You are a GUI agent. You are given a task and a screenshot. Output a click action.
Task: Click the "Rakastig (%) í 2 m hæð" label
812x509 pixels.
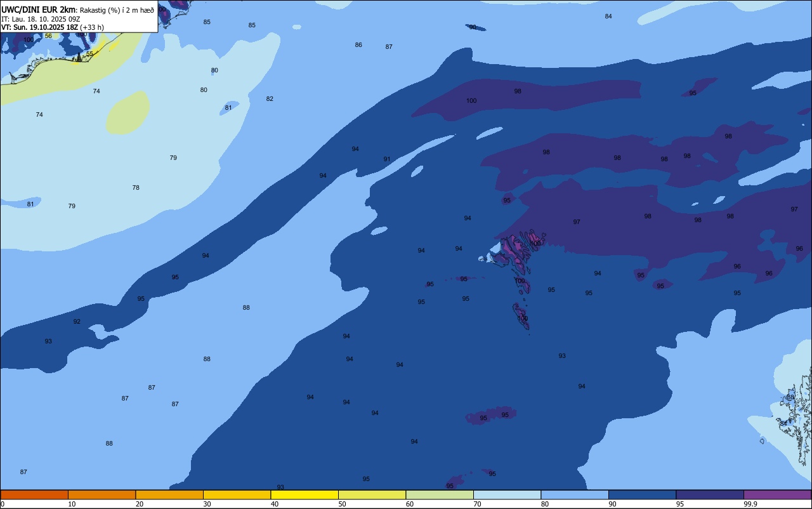click(x=117, y=10)
